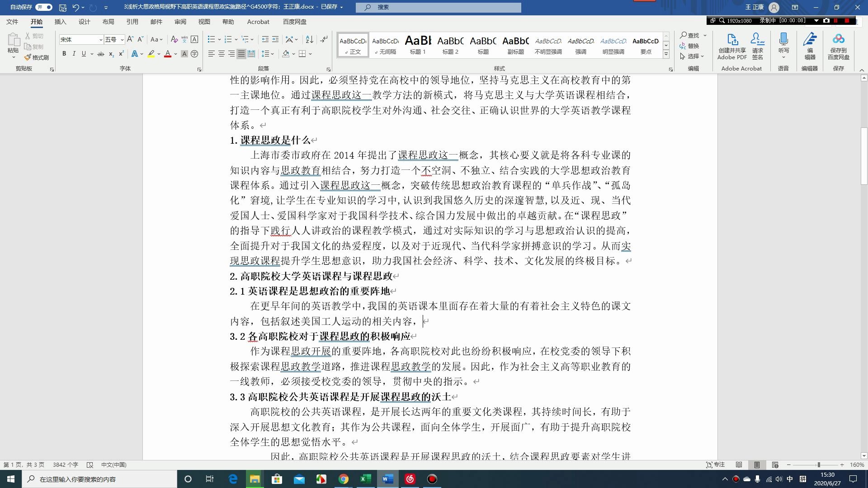
Task: Toggle Align Left
Action: (211, 54)
